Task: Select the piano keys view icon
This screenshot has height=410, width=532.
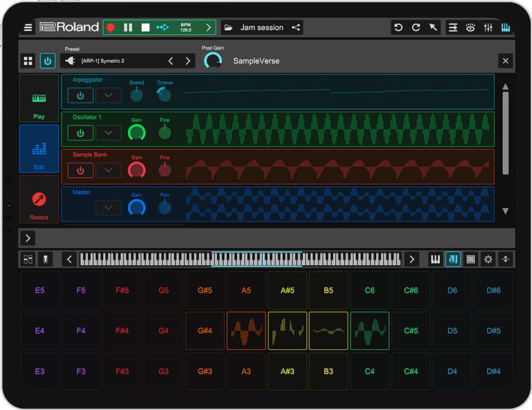Action: [435, 259]
